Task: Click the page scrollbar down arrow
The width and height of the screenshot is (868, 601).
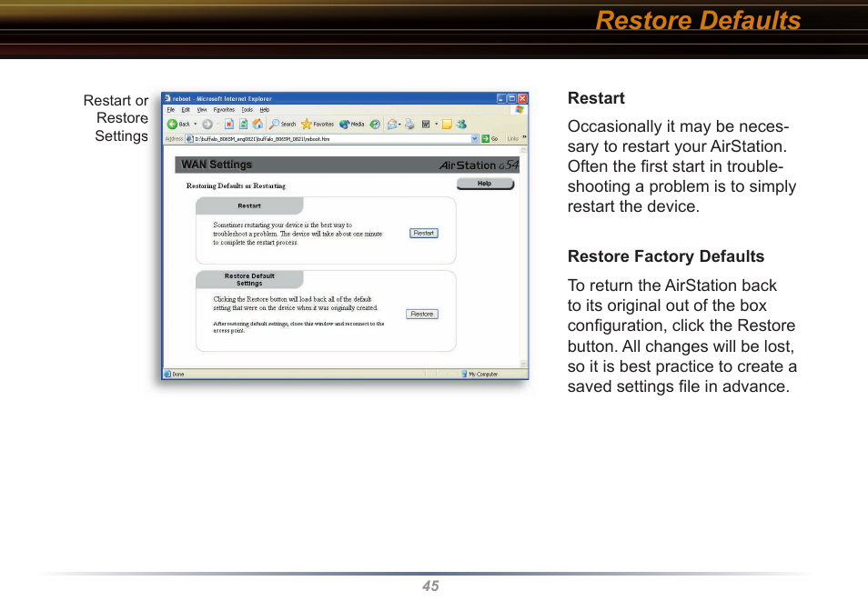Action: click(524, 364)
